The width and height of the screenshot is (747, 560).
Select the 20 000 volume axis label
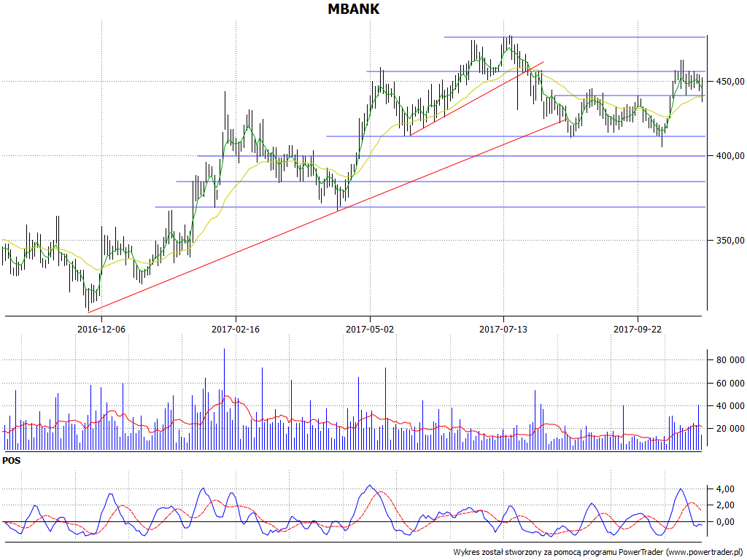pos(729,429)
